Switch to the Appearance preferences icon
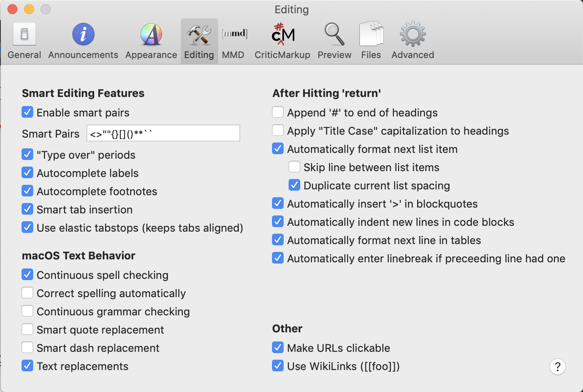The height and width of the screenshot is (392, 583). point(151,34)
